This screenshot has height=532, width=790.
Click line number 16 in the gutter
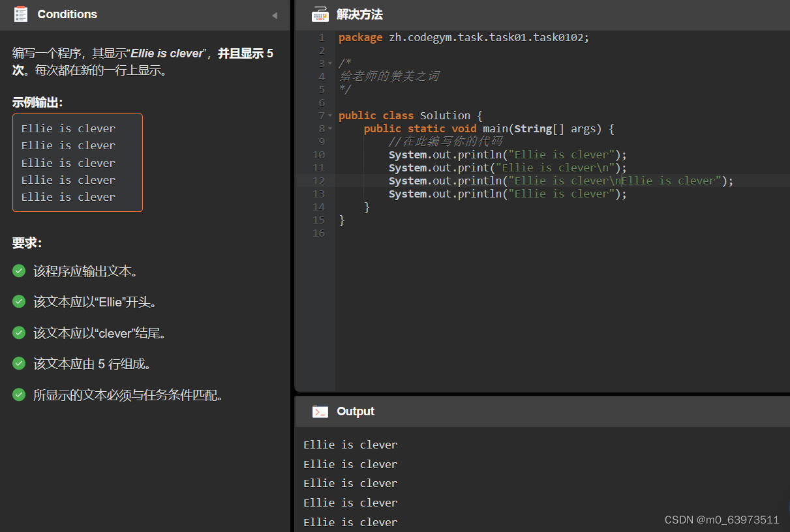coord(318,233)
